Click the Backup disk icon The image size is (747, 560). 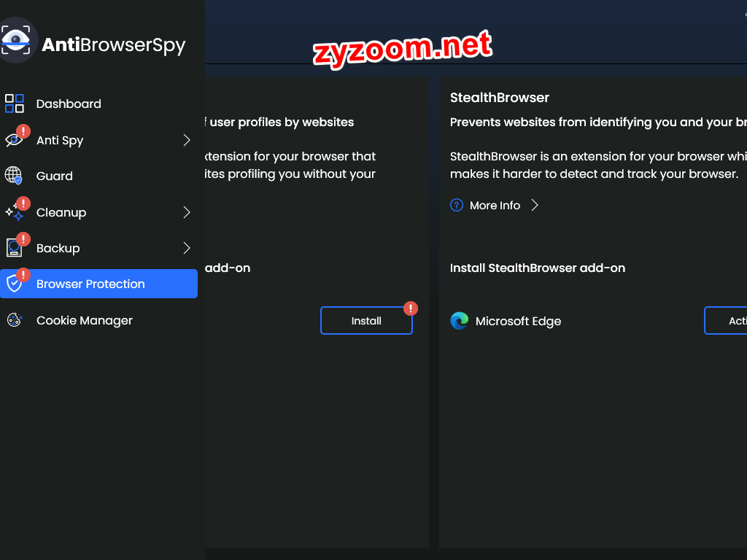coord(14,248)
